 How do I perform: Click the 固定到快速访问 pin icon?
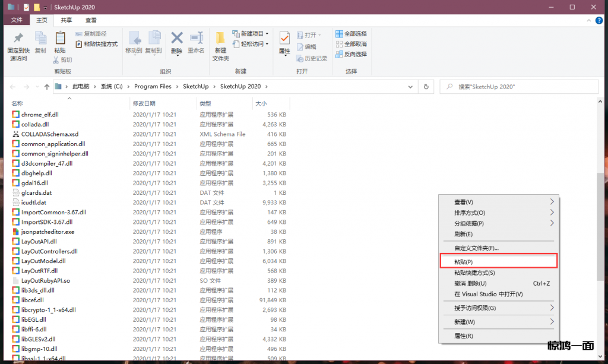(x=17, y=39)
